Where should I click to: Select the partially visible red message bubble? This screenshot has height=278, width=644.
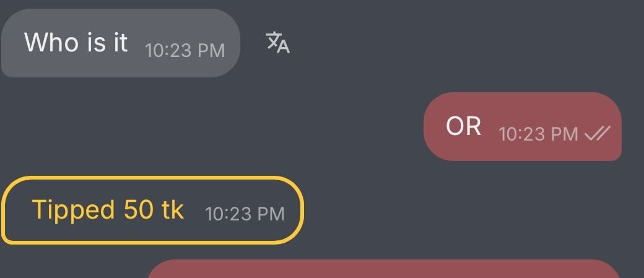point(383,269)
